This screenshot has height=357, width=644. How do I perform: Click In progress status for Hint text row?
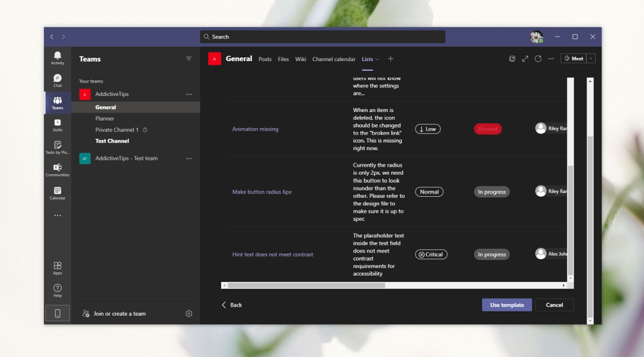pos(492,255)
